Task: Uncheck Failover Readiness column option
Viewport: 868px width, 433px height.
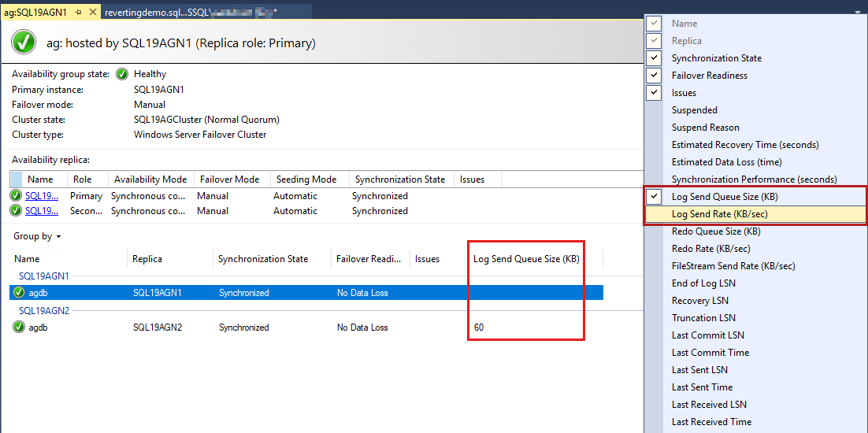Action: click(x=654, y=76)
